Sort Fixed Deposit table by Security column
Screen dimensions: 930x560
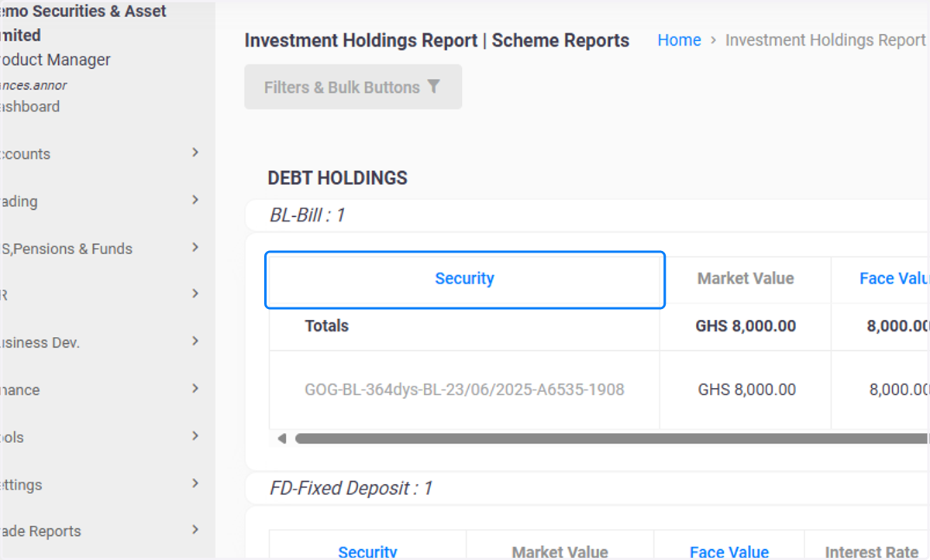(x=367, y=551)
